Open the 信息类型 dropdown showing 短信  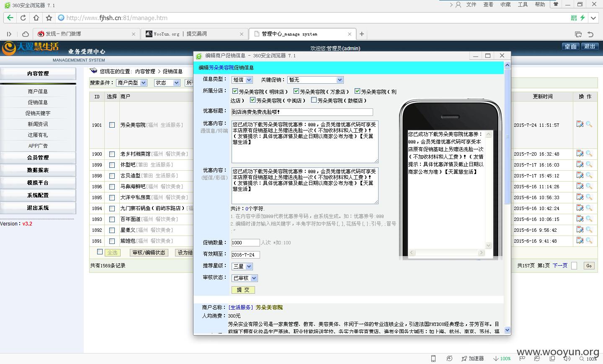(x=242, y=79)
